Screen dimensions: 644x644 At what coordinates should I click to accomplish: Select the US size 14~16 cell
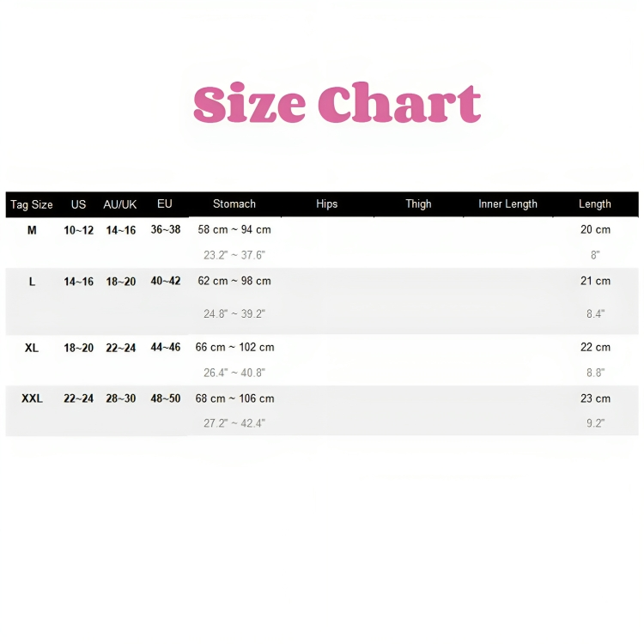pyautogui.click(x=78, y=282)
